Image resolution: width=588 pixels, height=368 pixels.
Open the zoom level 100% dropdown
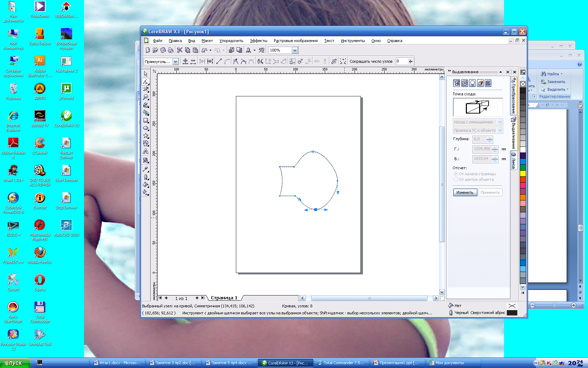click(295, 50)
